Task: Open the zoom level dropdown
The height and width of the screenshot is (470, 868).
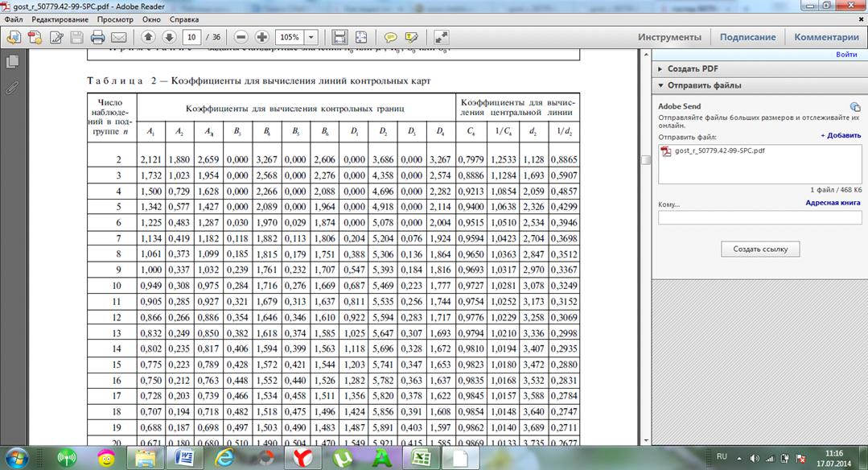Action: (311, 37)
